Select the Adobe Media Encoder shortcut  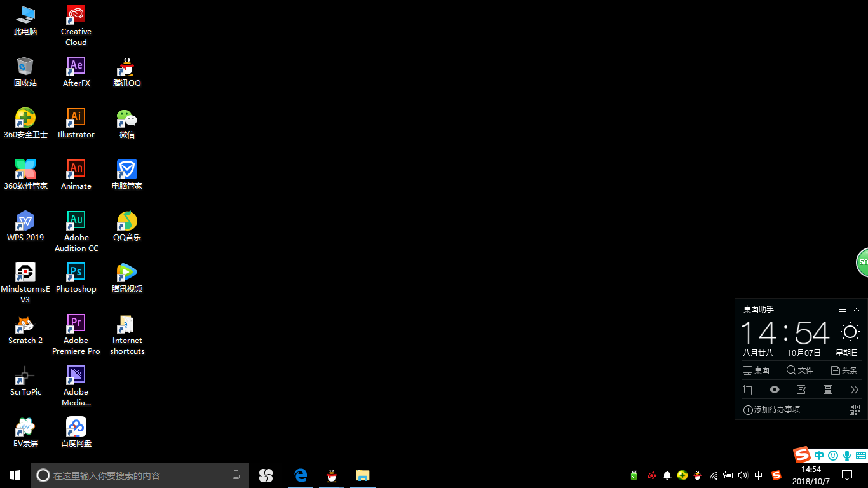(x=76, y=386)
